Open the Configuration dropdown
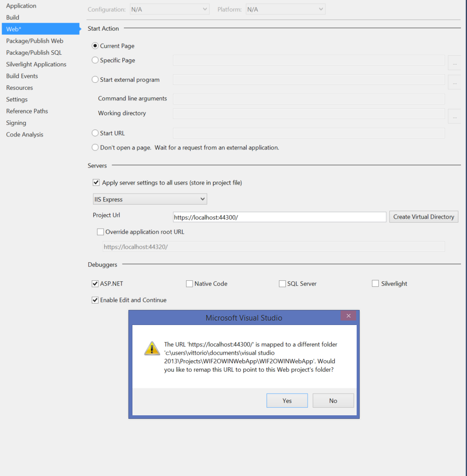The width and height of the screenshot is (467, 476). 170,10
